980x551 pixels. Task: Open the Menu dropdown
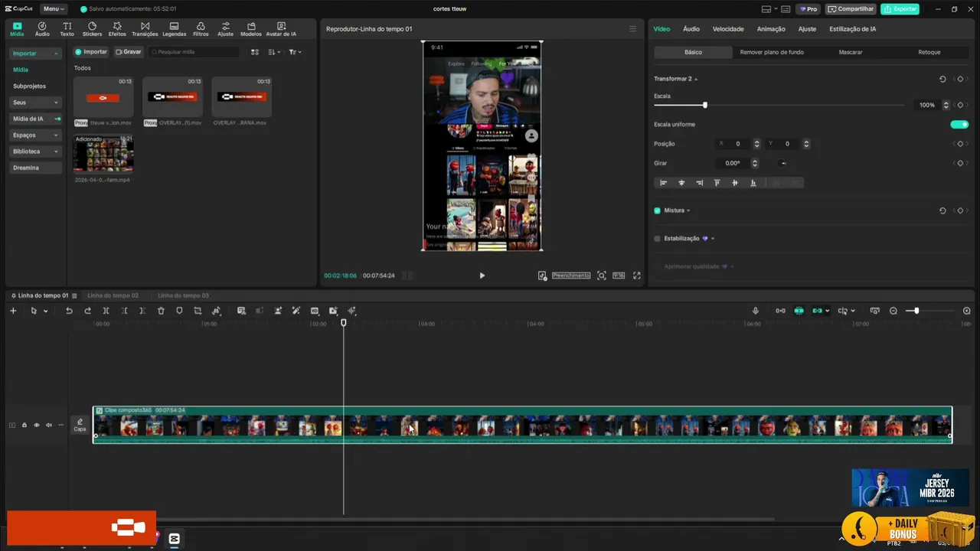pos(52,9)
